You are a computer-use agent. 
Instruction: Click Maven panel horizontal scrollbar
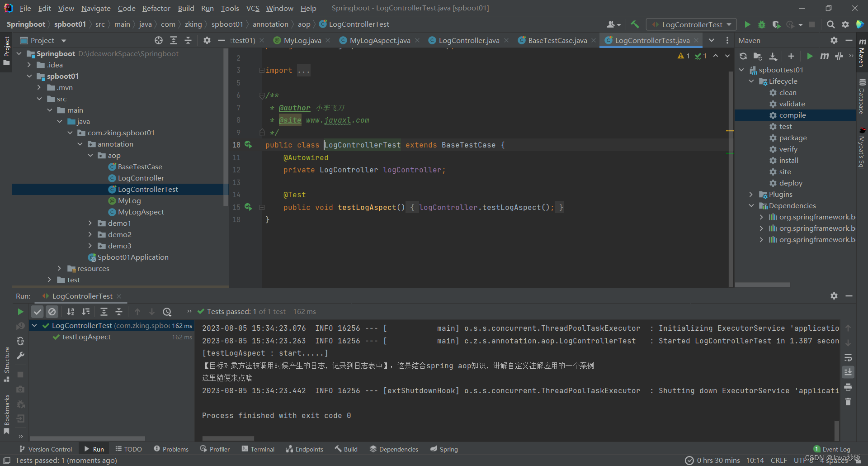762,285
